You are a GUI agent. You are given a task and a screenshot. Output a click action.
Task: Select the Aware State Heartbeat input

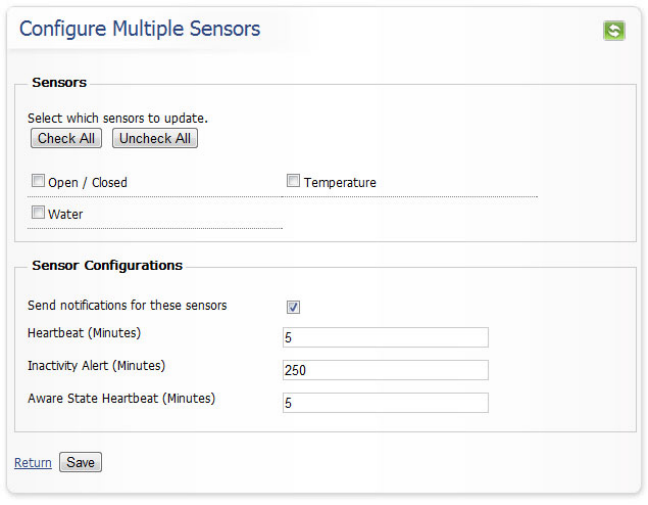pos(385,403)
